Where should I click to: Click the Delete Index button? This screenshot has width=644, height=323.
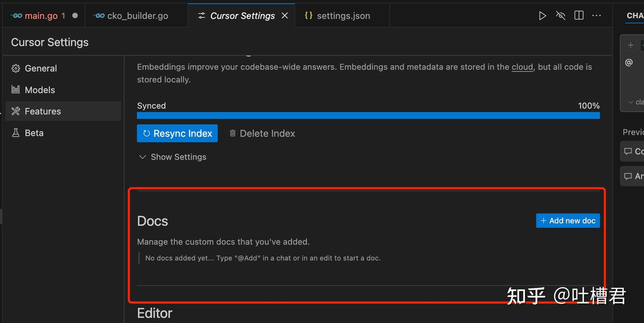click(x=262, y=133)
